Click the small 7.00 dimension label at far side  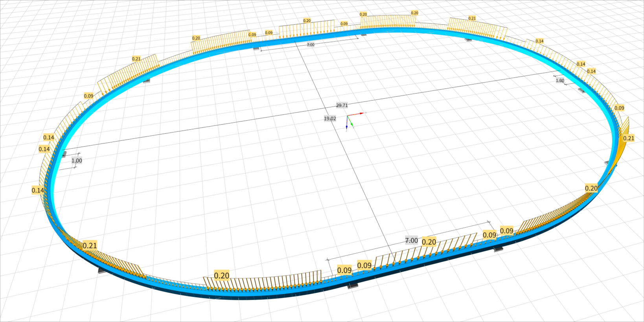311,45
